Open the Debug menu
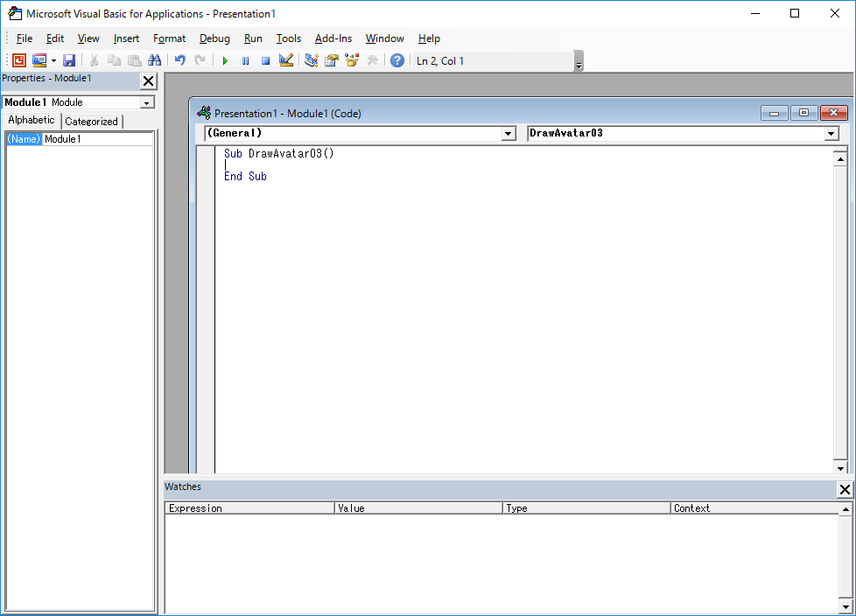This screenshot has height=616, width=856. (214, 38)
